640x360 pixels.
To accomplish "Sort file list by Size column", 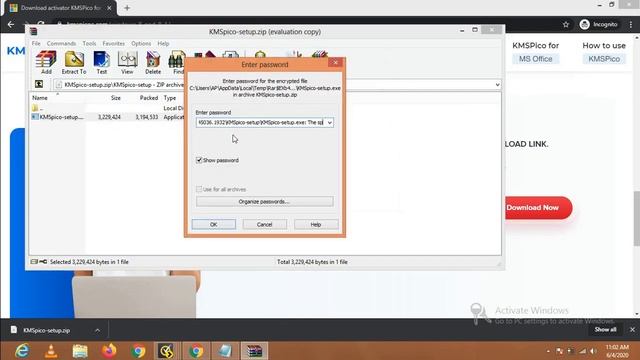I will point(116,98).
